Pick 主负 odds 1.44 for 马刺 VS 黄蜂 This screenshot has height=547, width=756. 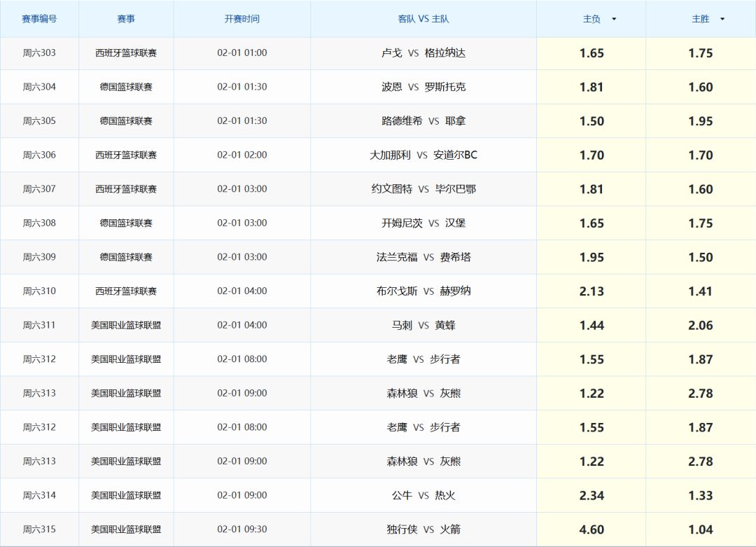[591, 326]
